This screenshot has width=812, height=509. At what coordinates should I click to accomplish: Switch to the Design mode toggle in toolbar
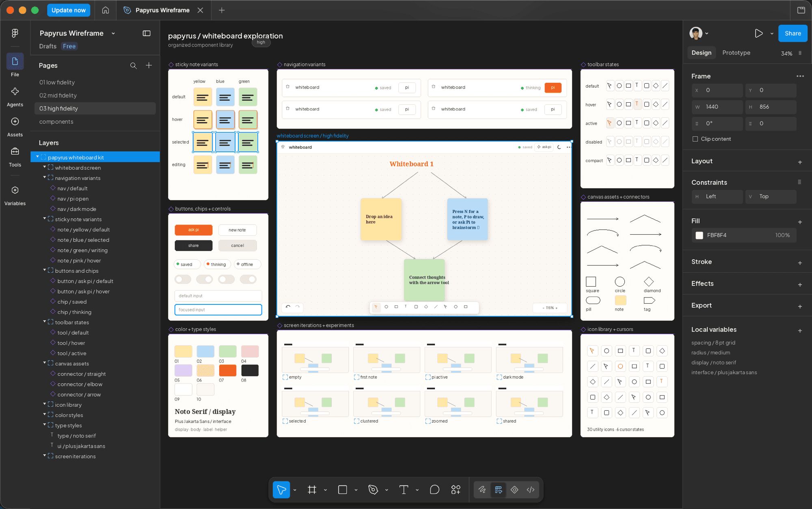(x=498, y=490)
